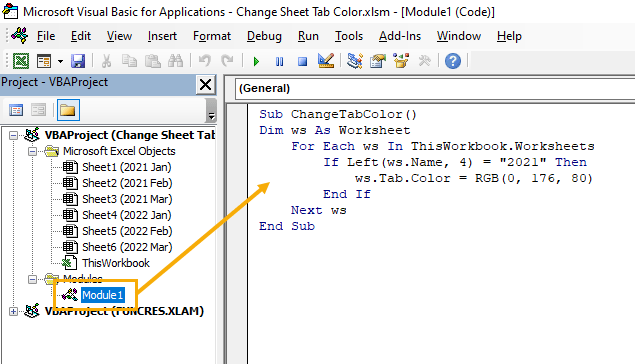The image size is (635, 364).
Task: Click the View Code button in Project pane
Action: coord(16,110)
